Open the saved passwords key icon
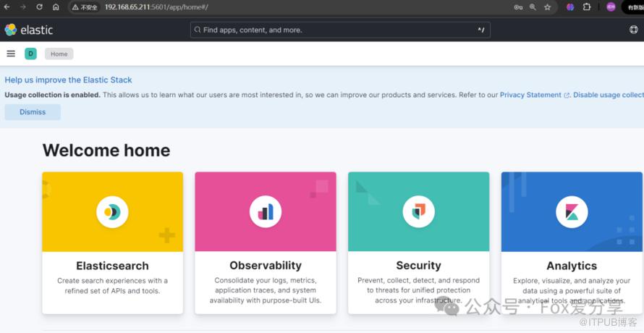The image size is (644, 333). coord(518,7)
